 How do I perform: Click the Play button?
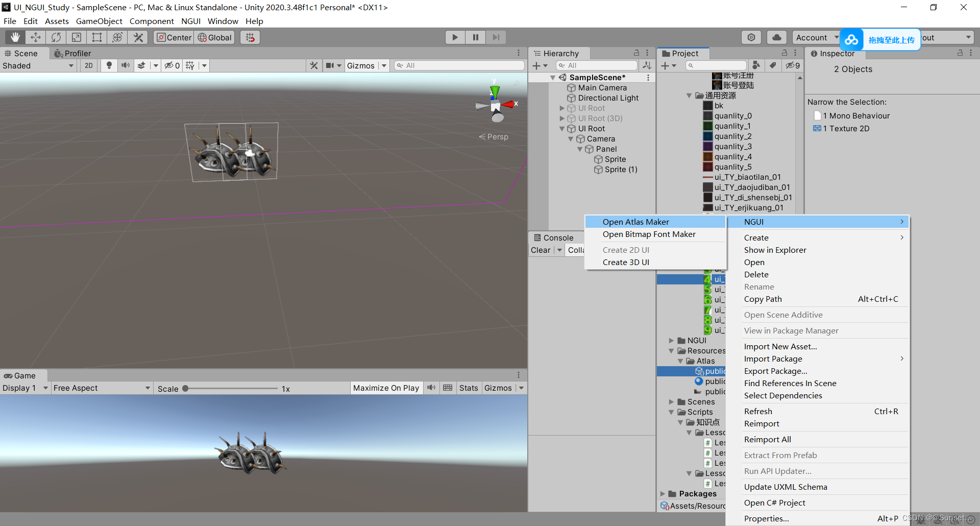tap(455, 37)
